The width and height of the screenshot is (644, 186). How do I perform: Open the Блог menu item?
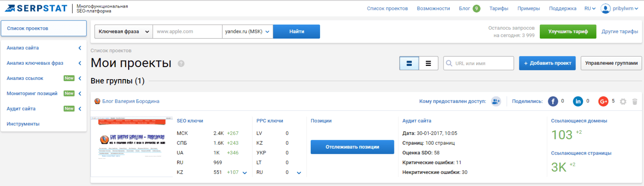tap(464, 8)
